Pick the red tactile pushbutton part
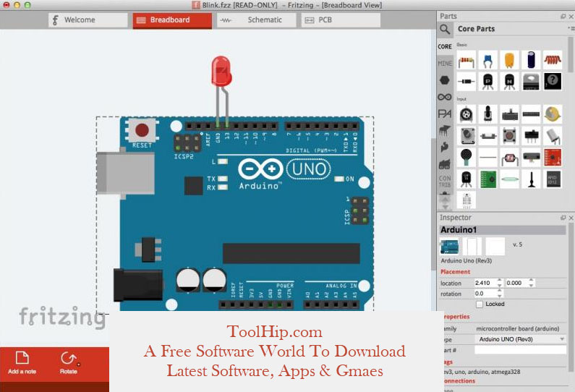Viewport: 575px width, 392px height. coord(509,136)
